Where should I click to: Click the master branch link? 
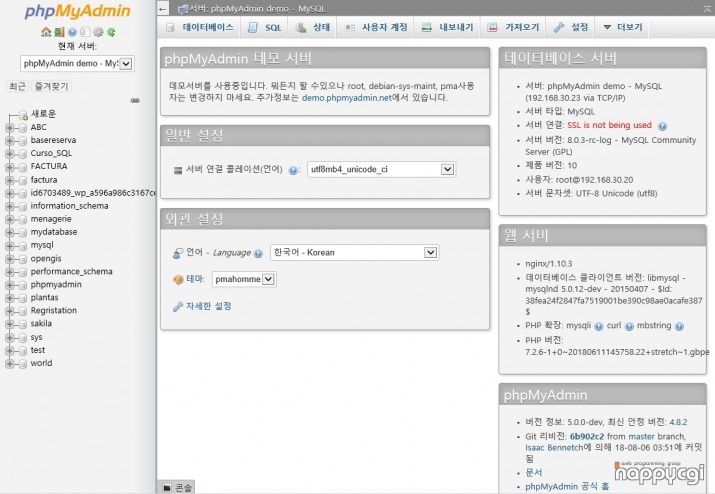(x=642, y=437)
